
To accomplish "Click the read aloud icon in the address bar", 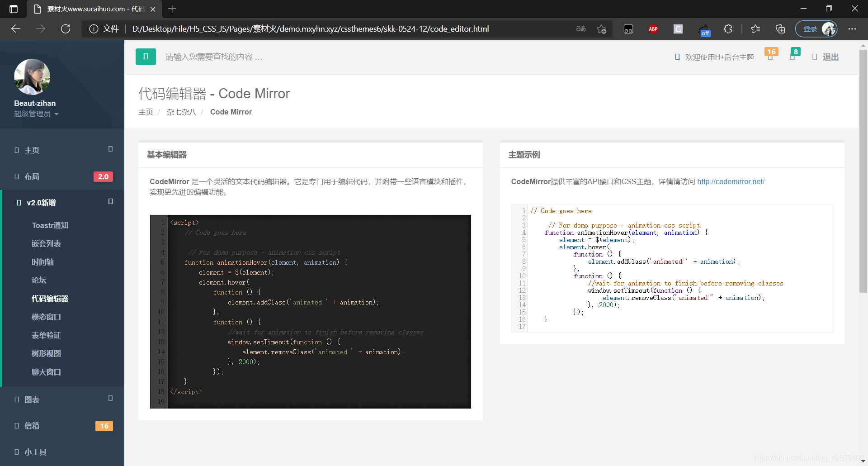I will (581, 29).
